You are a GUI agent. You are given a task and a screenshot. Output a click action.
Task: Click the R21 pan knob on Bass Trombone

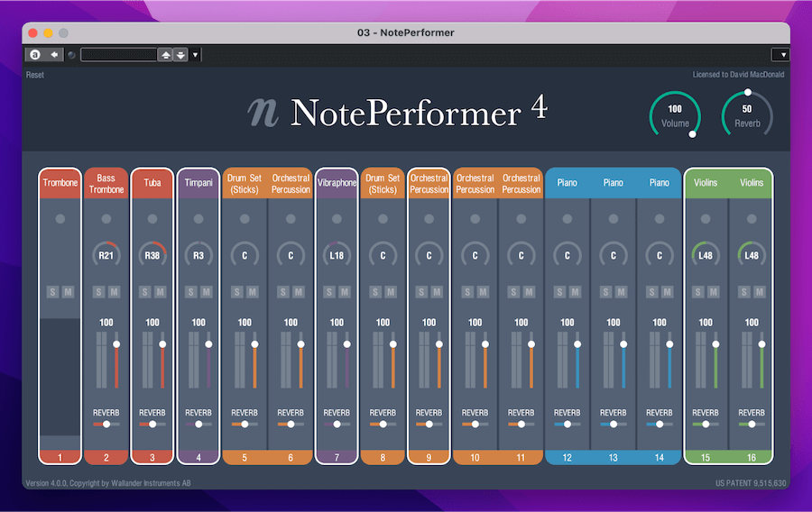click(x=106, y=255)
